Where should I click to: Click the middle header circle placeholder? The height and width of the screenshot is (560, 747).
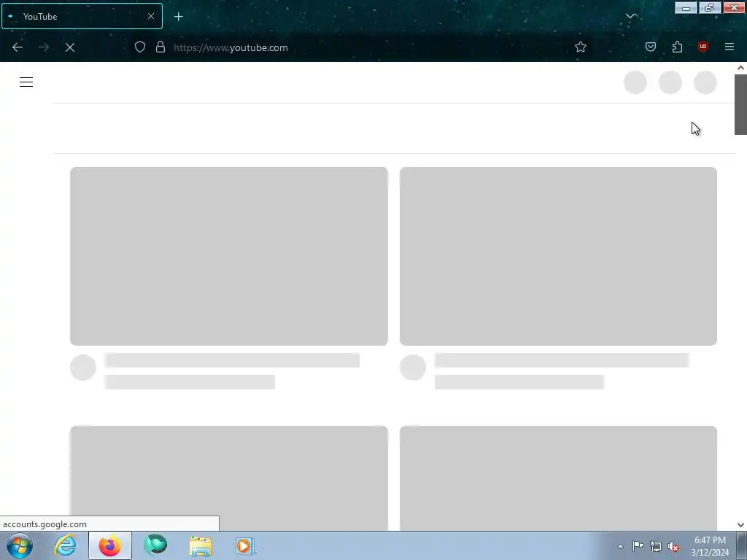tap(670, 82)
